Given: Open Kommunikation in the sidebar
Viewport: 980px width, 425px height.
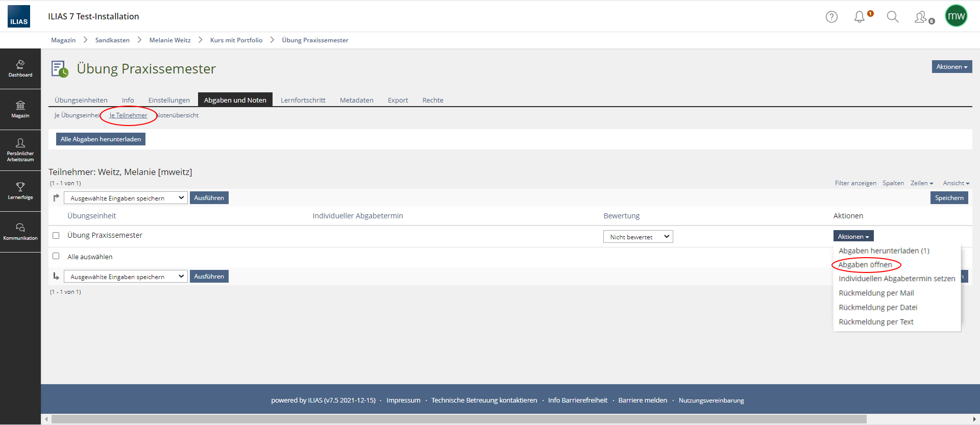Looking at the screenshot, I should coord(20,232).
